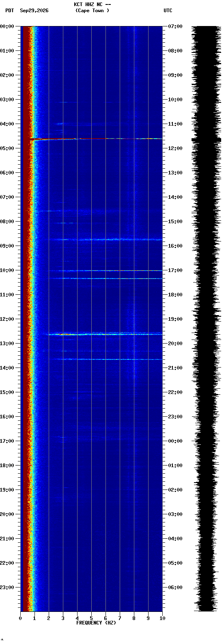Pick the UTC-axis '16:00' time label

coord(175,246)
